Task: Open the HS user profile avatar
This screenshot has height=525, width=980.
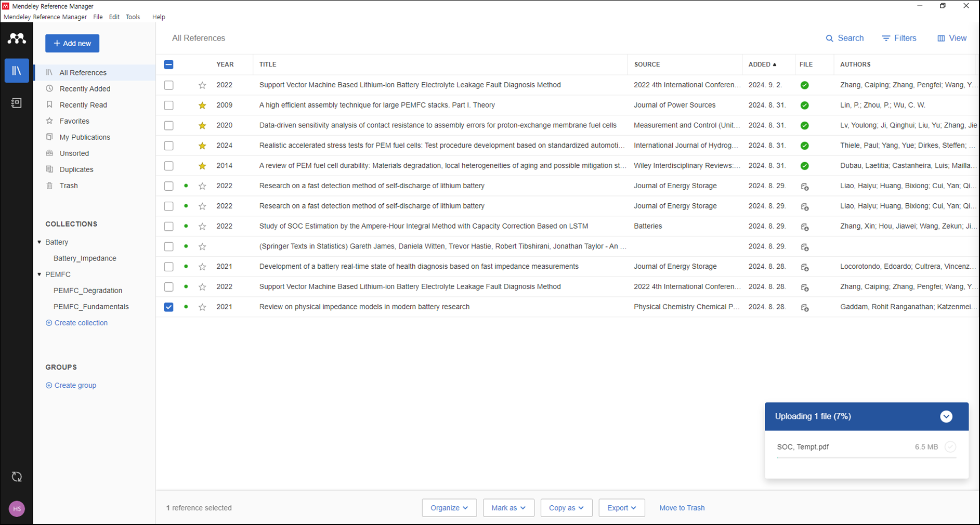Action: 17,509
